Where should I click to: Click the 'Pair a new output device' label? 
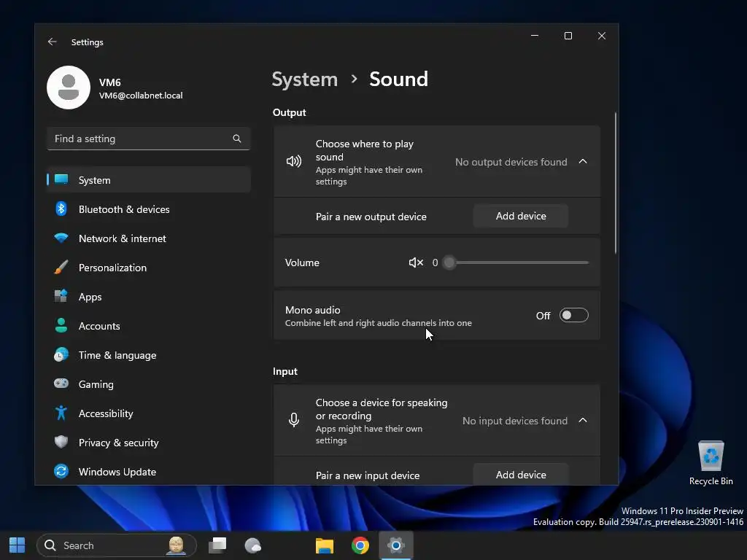pos(371,217)
